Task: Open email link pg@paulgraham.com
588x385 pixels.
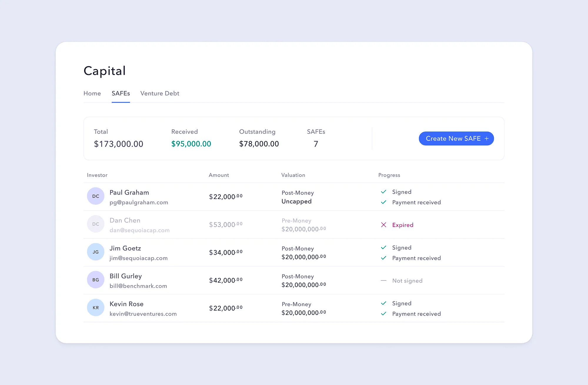Action: click(x=139, y=203)
